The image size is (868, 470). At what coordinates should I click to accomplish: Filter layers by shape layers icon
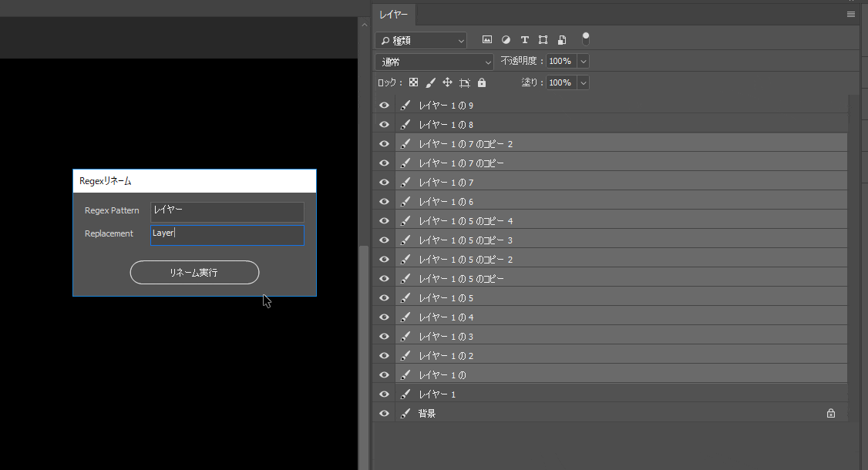(543, 39)
